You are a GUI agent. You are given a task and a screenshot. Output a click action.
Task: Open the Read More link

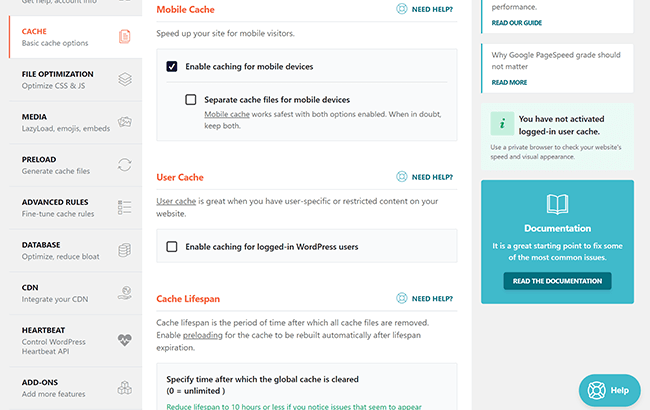pos(509,82)
